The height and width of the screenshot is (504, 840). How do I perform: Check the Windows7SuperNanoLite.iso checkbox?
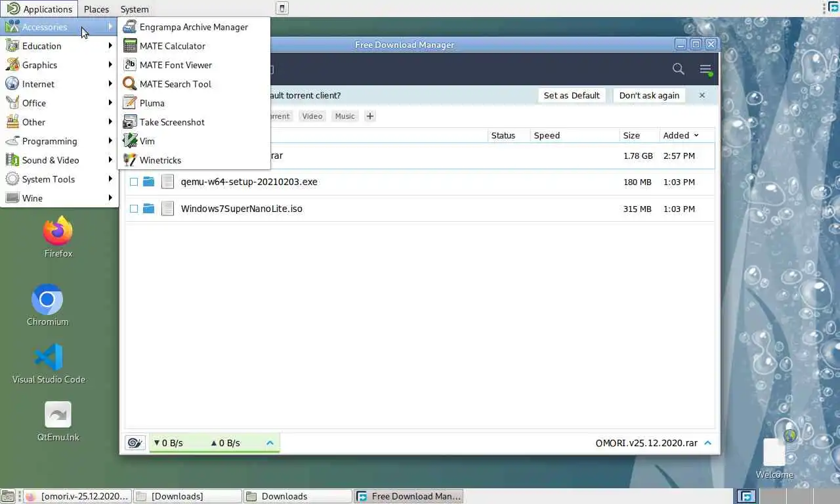tap(134, 209)
